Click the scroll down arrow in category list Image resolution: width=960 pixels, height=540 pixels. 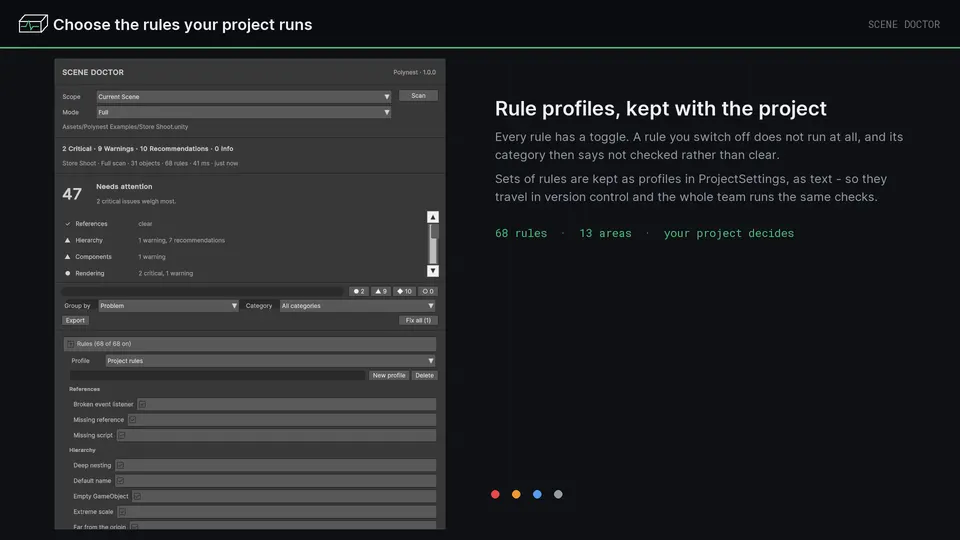coord(433,271)
